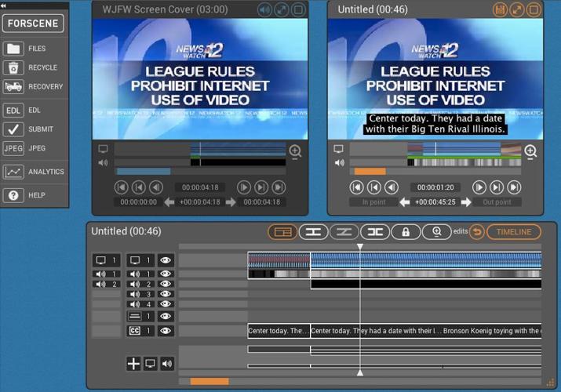
Task: Step to previous edit in Untitled player
Action: [374, 187]
